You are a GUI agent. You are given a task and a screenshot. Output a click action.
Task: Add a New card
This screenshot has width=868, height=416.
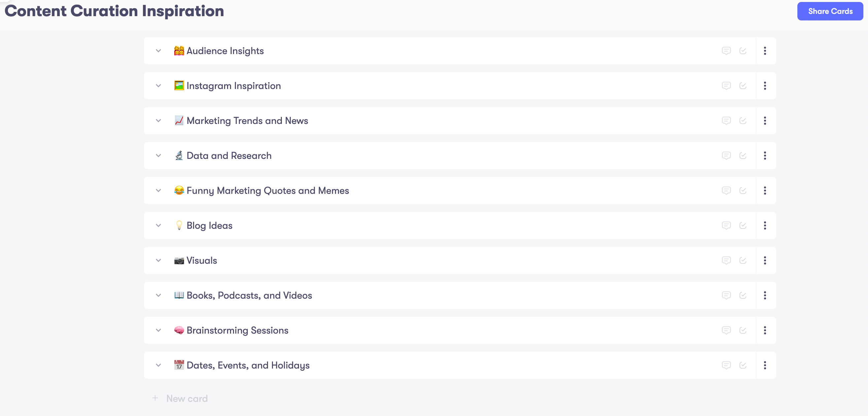[x=187, y=399]
